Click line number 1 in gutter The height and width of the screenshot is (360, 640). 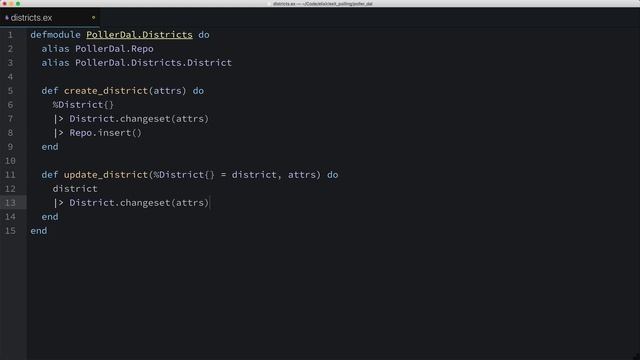(x=11, y=35)
